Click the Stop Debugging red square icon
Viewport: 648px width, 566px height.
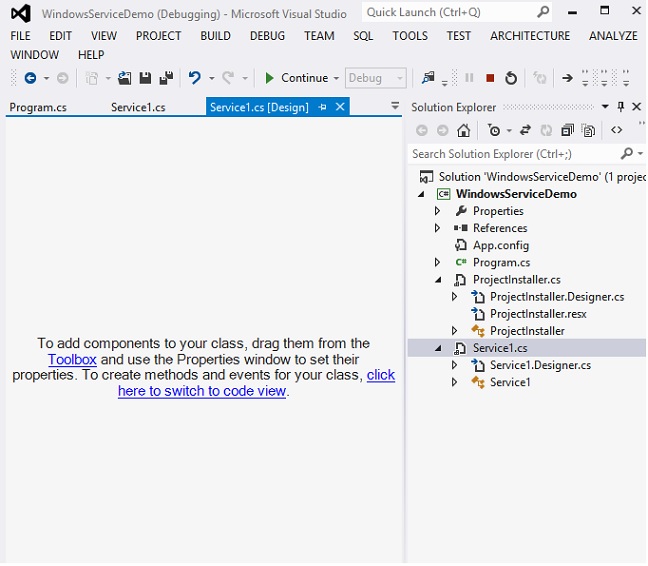[490, 78]
